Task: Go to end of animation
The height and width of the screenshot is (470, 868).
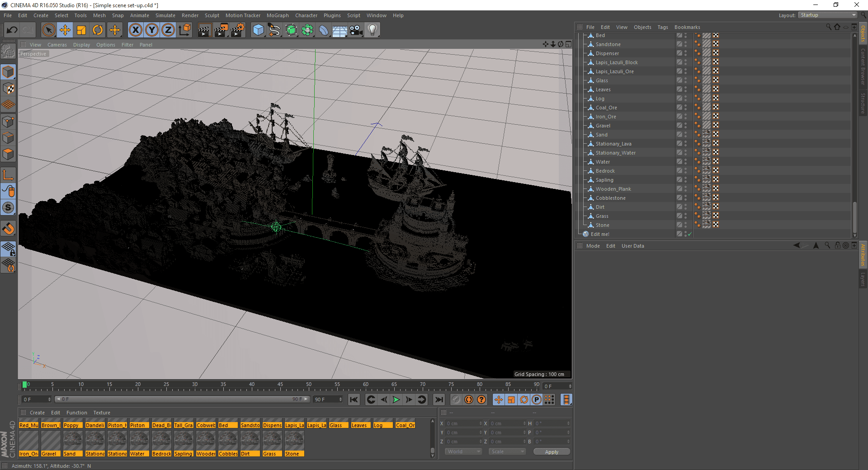Action: (439, 399)
